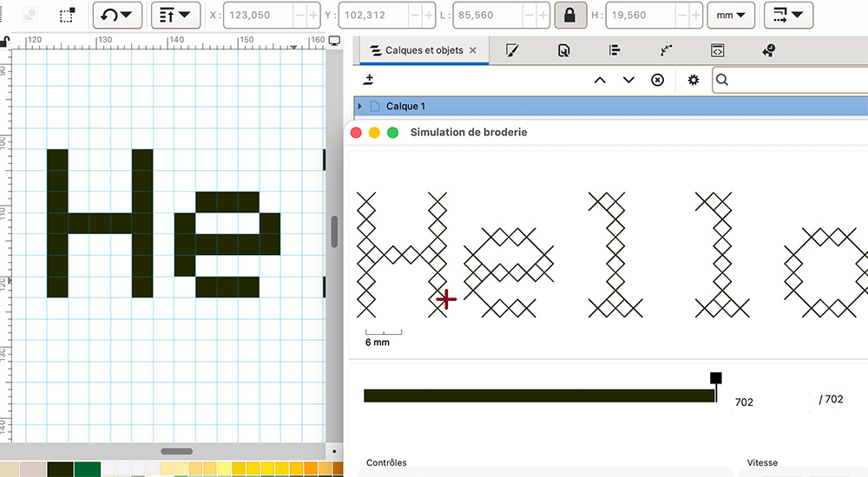This screenshot has width=868, height=477.
Task: Increase the Y value with plus
Action: coord(429,15)
